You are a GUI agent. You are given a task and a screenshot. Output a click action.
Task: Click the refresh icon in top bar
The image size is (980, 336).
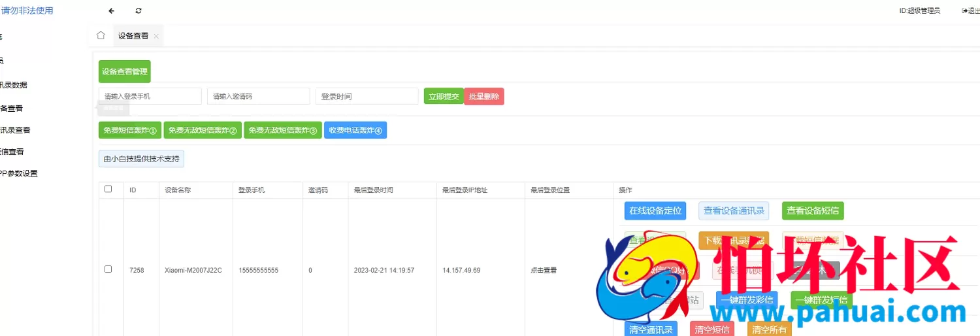[x=139, y=11]
